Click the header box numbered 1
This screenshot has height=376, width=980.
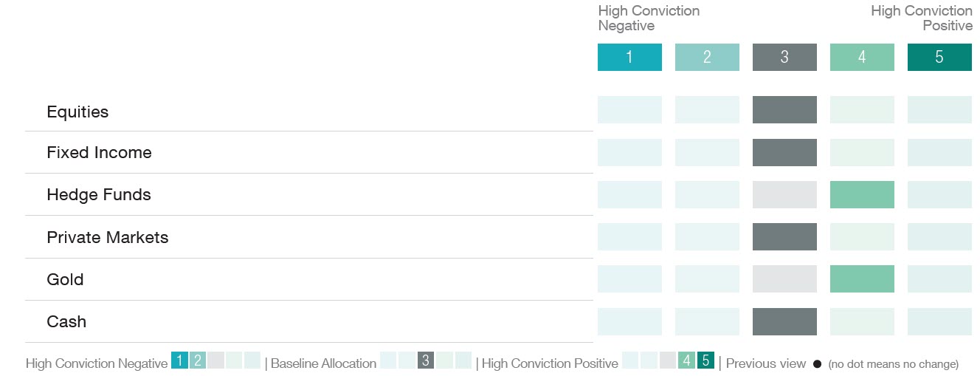coord(629,57)
